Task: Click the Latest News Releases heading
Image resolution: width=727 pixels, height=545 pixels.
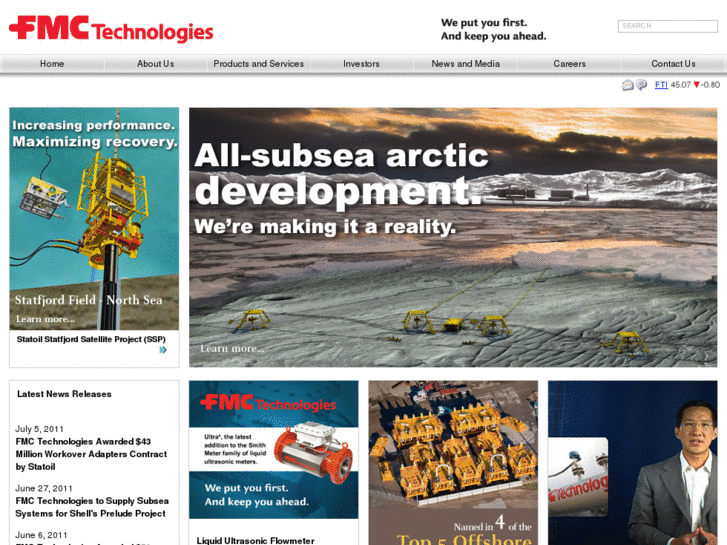Action: 64,394
